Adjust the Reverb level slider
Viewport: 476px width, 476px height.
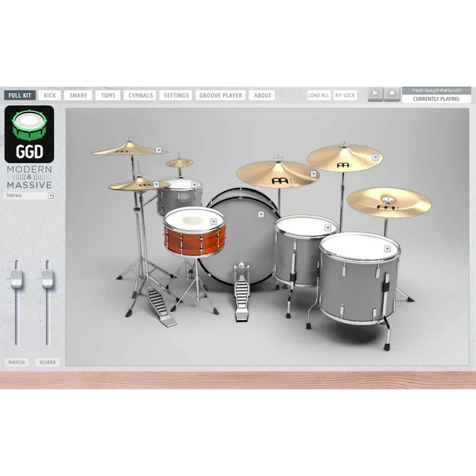pyautogui.click(x=48, y=279)
